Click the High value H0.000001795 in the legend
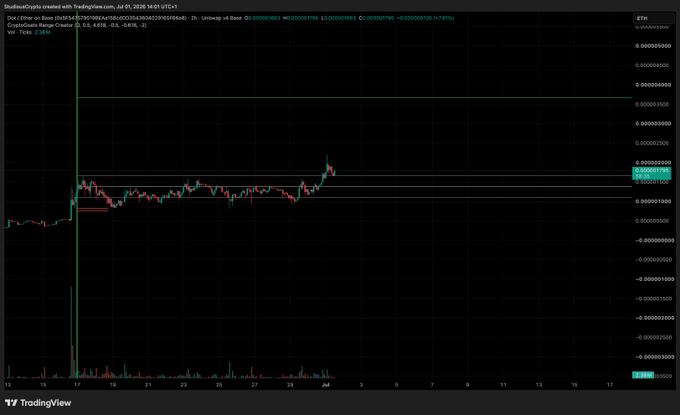 [x=301, y=18]
